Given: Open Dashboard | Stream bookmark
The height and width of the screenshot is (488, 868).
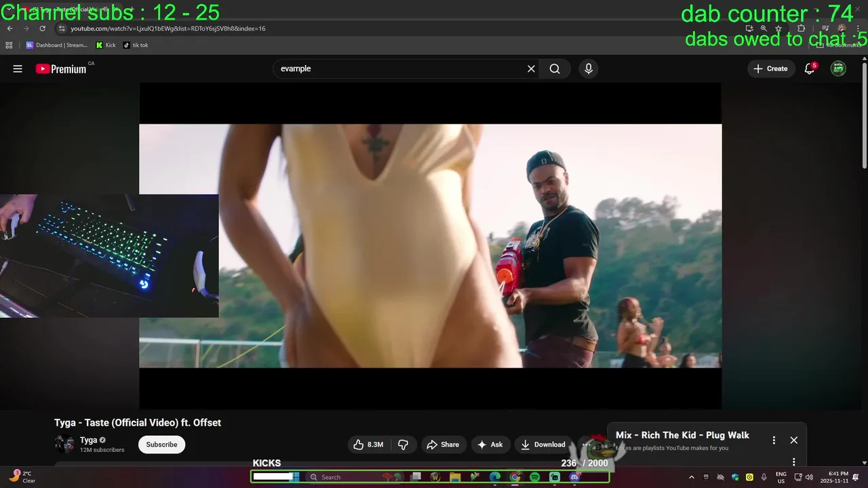Looking at the screenshot, I should point(57,45).
